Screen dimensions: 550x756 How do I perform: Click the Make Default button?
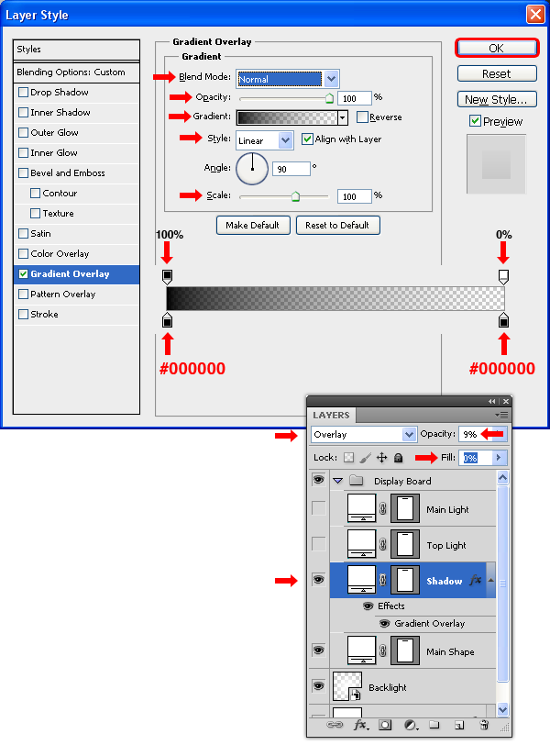[254, 226]
